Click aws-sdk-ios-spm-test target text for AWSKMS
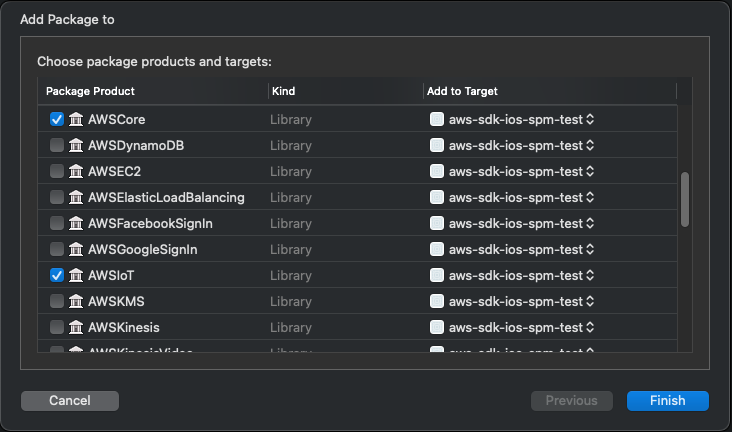Viewport: 732px width, 432px height. tap(516, 301)
